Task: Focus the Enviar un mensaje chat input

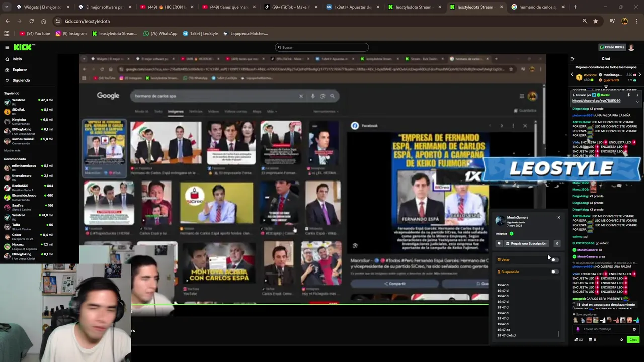Action: coord(606,329)
